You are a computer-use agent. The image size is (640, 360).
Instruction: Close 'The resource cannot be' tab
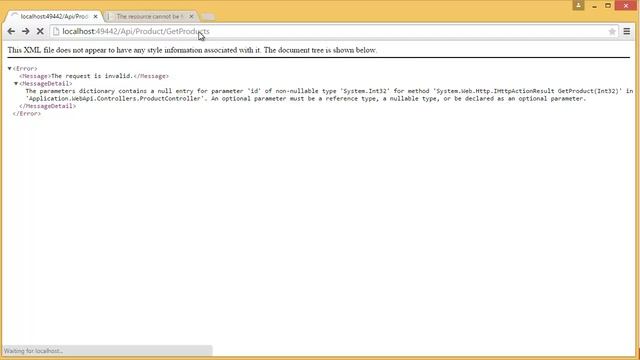pos(191,17)
